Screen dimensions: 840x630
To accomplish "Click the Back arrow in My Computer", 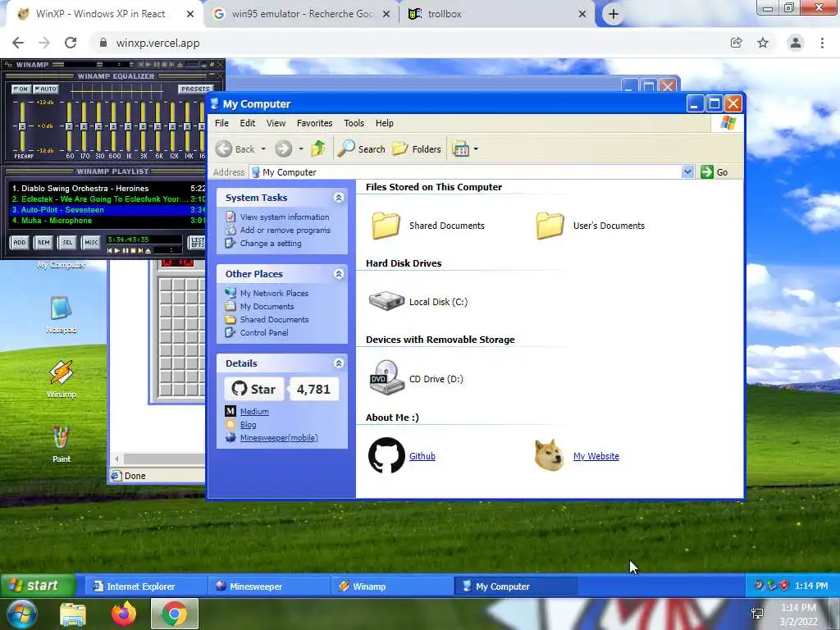I will (x=224, y=149).
